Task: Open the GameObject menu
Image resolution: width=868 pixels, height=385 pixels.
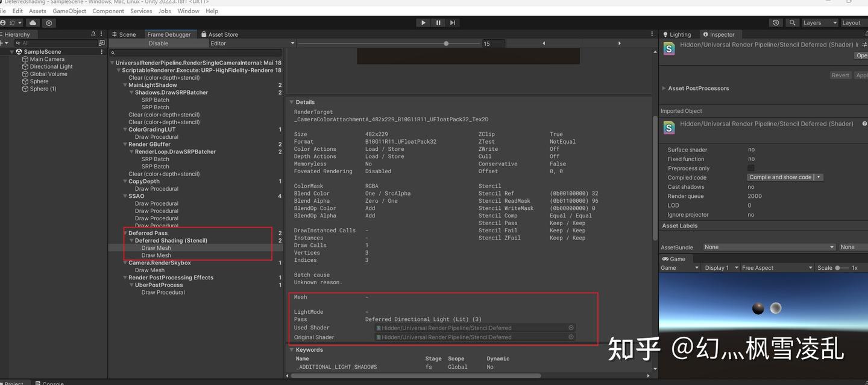Action: pyautogui.click(x=69, y=11)
